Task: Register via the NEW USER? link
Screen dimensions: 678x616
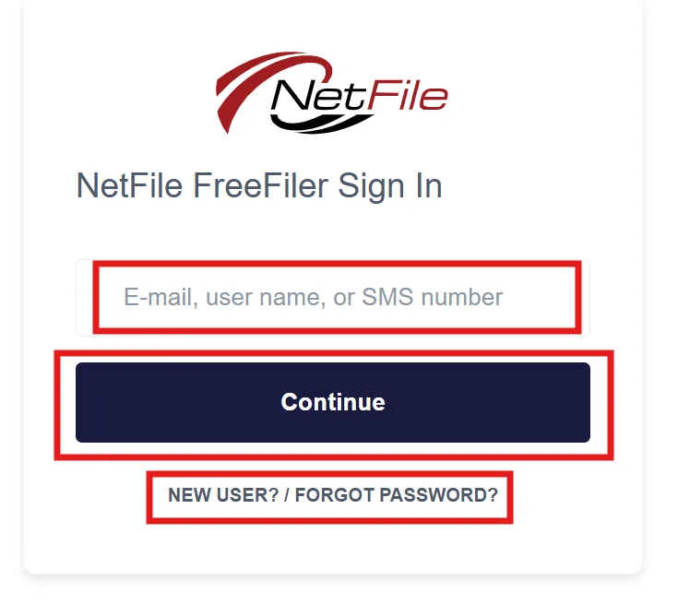Action: [x=223, y=495]
